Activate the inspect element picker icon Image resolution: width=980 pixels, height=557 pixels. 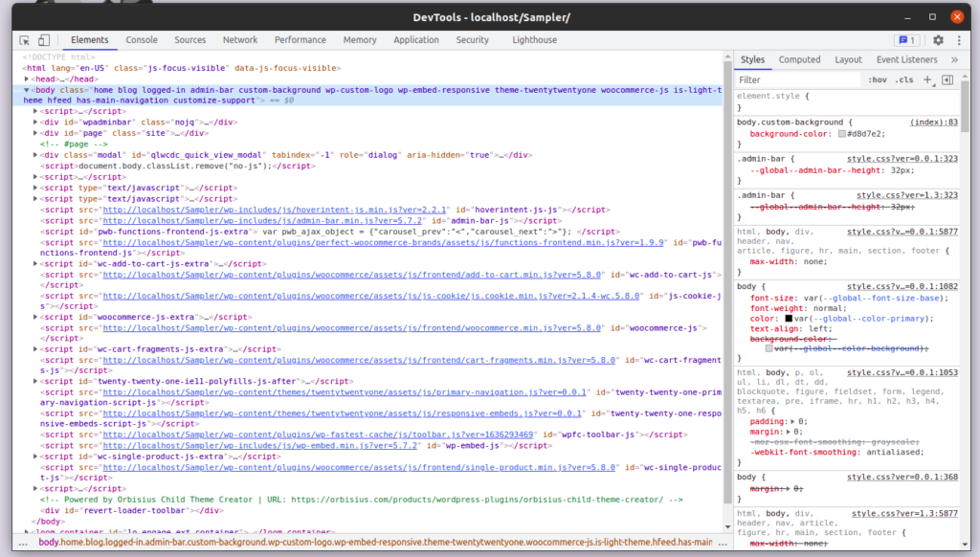tap(25, 40)
